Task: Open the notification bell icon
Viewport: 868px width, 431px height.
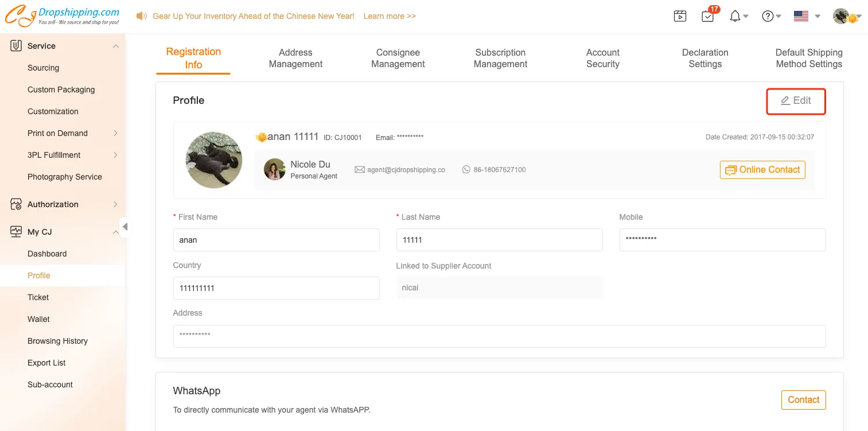Action: [x=735, y=16]
